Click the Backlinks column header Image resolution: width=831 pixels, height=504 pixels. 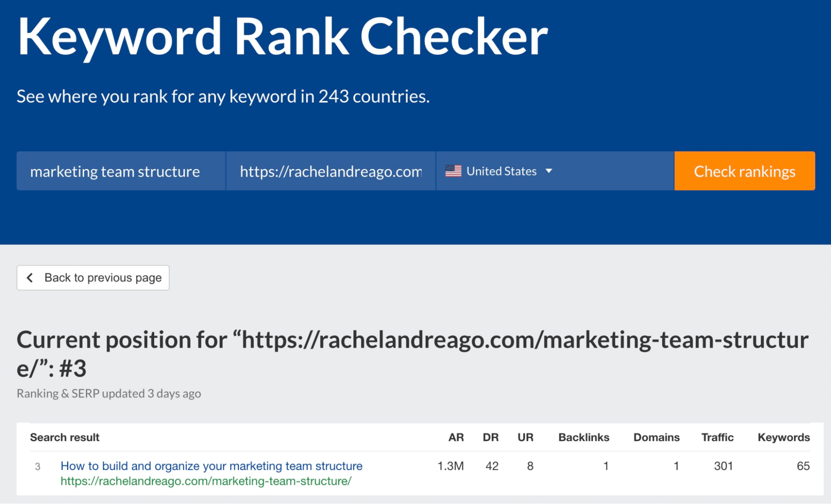pyautogui.click(x=584, y=437)
